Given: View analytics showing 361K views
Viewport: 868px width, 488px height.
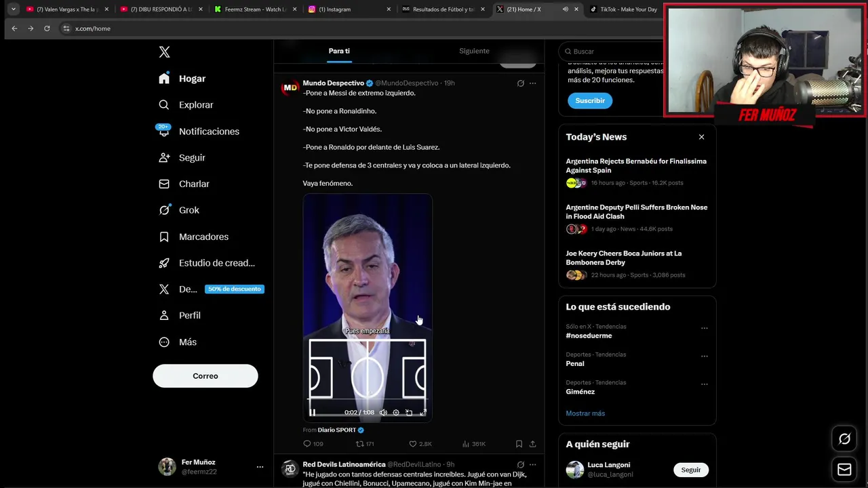Looking at the screenshot, I should point(473,444).
